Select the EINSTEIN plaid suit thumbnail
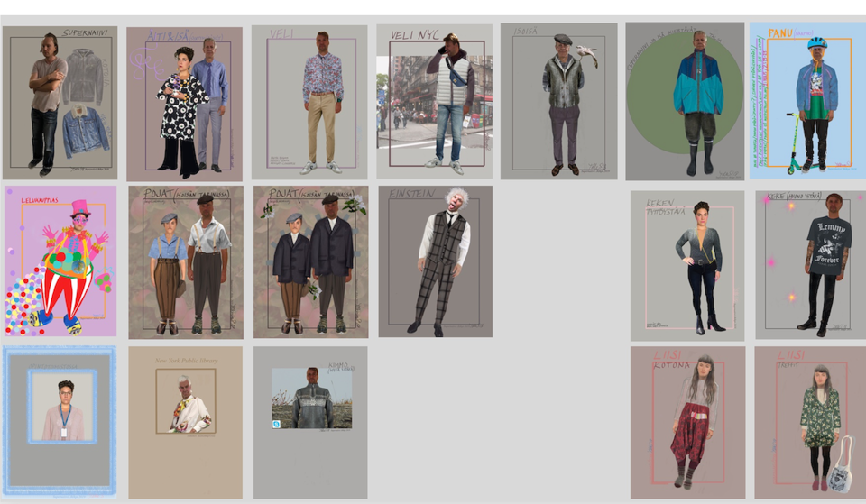This screenshot has width=866, height=504. coord(435,261)
